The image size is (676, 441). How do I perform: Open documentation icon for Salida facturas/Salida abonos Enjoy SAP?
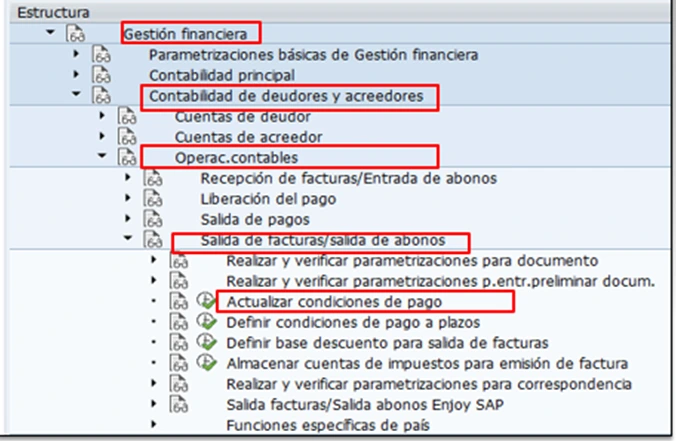(178, 404)
